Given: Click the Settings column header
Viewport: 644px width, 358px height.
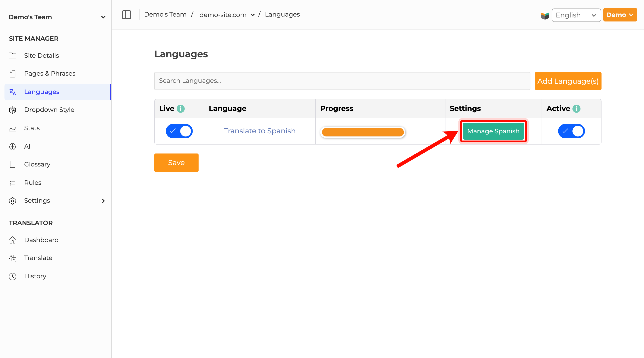Looking at the screenshot, I should [x=465, y=109].
